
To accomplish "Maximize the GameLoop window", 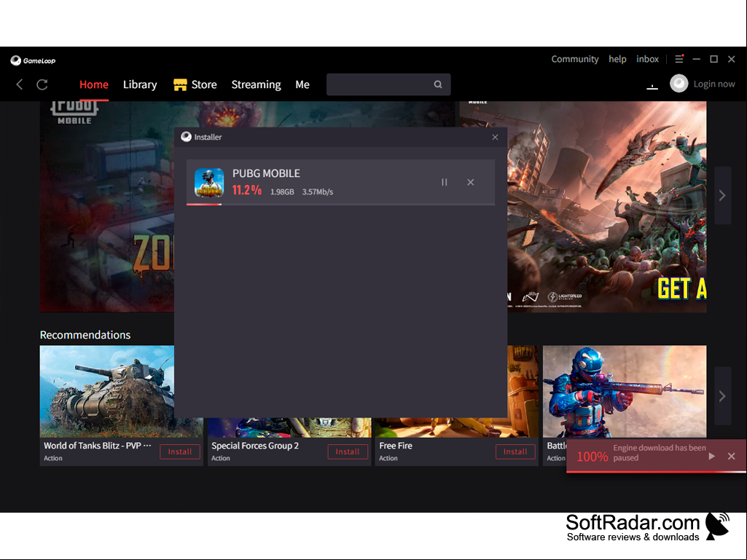I will 713,59.
